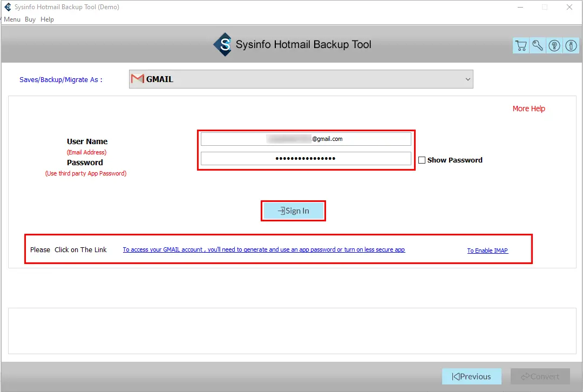Follow the generate app password link
The height and width of the screenshot is (392, 583).
[x=264, y=249]
